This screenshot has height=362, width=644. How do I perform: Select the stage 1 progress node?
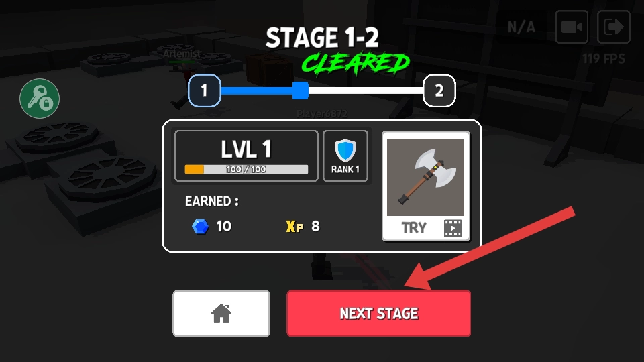(x=204, y=90)
